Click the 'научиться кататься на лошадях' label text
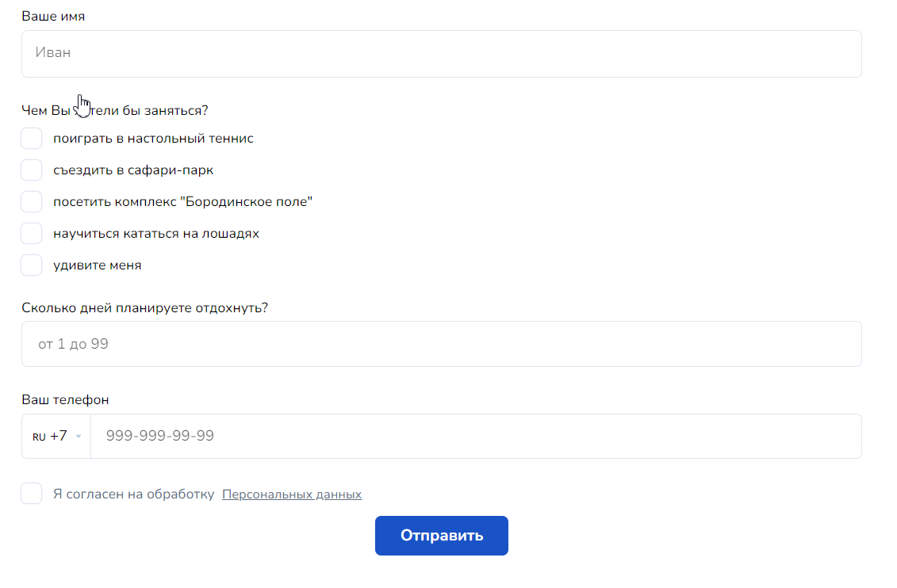Screen dimensions: 897x588 (x=156, y=234)
